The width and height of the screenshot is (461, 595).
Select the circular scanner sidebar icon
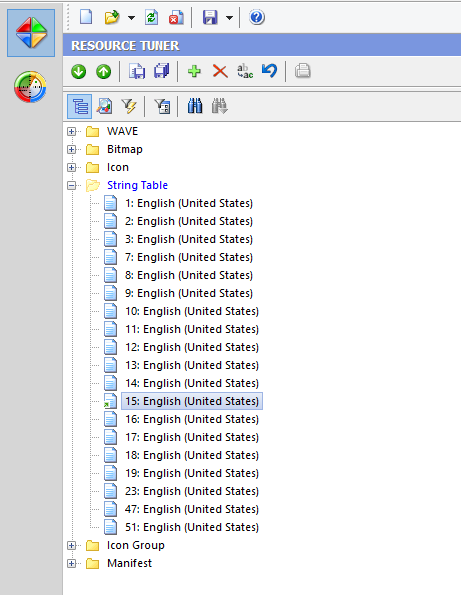pyautogui.click(x=30, y=87)
